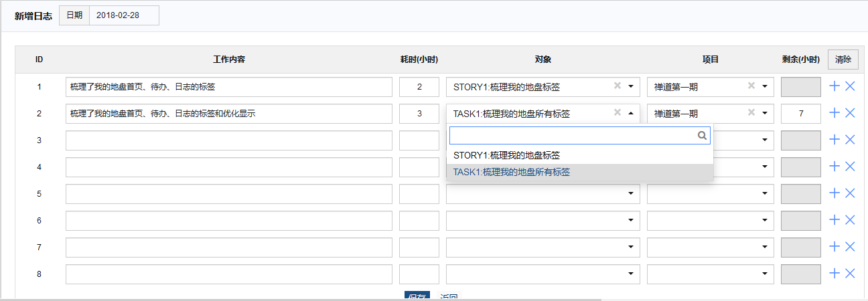Click the plus icon in row 5
The image size is (868, 301).
click(835, 193)
